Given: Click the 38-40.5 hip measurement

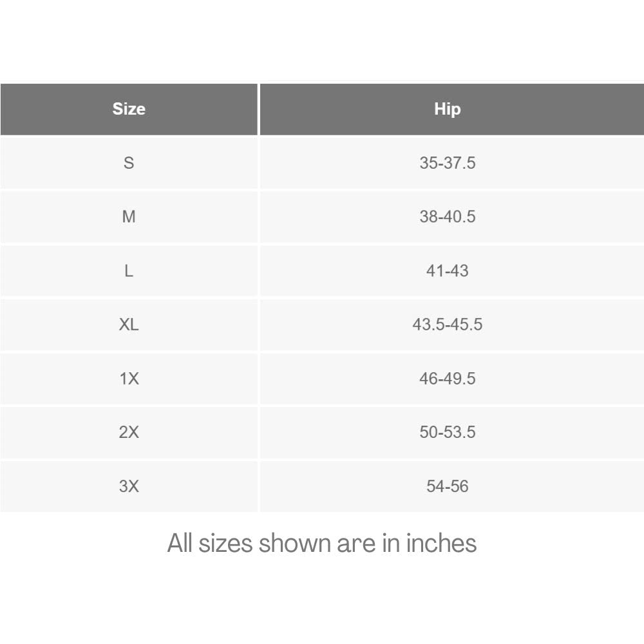Looking at the screenshot, I should click(447, 217).
